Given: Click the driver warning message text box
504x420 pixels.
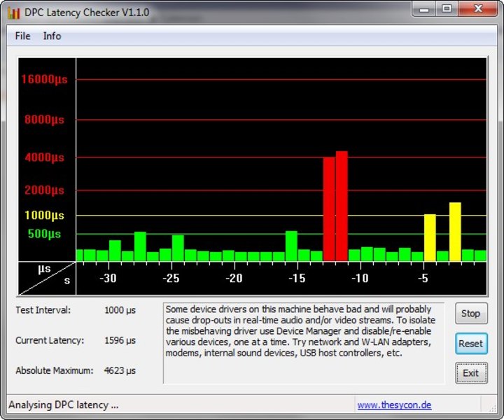Looking at the screenshot, I should point(304,343).
